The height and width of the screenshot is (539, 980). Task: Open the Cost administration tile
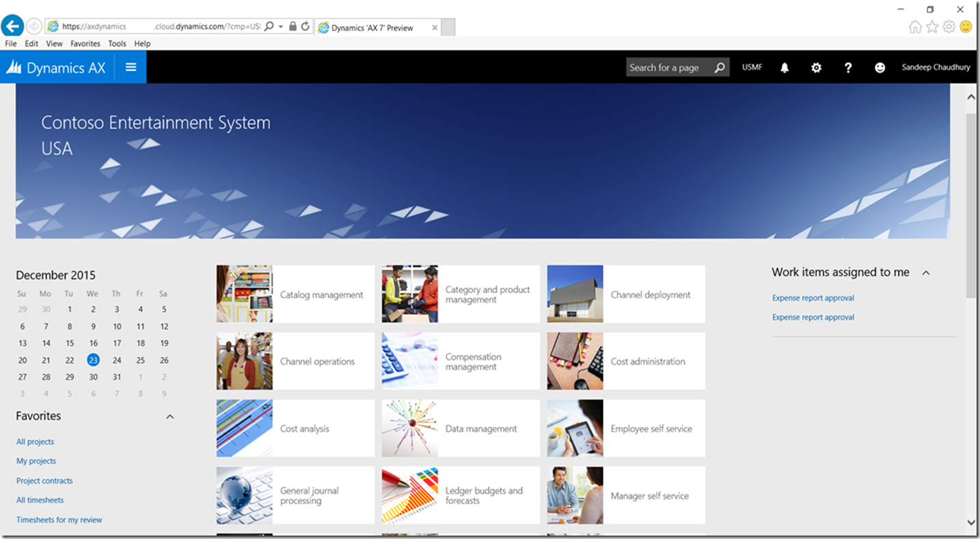click(626, 361)
